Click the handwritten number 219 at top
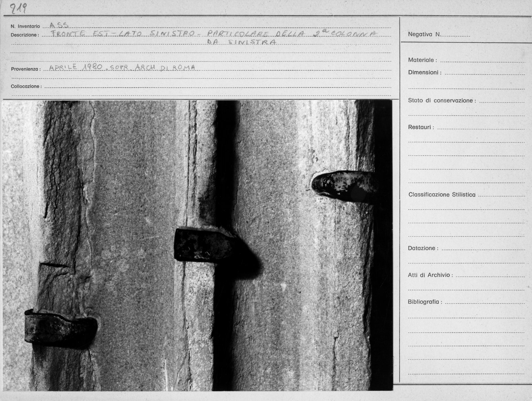This screenshot has height=401, width=532. coord(18,8)
